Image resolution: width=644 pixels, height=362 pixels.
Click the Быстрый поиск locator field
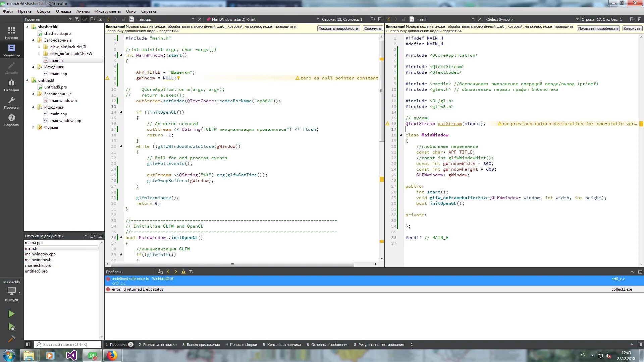pyautogui.click(x=69, y=345)
